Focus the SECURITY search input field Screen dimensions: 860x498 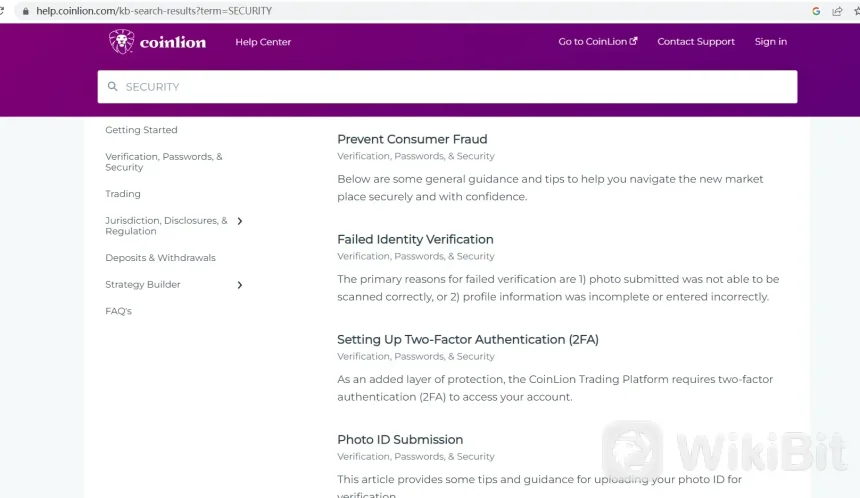point(450,87)
